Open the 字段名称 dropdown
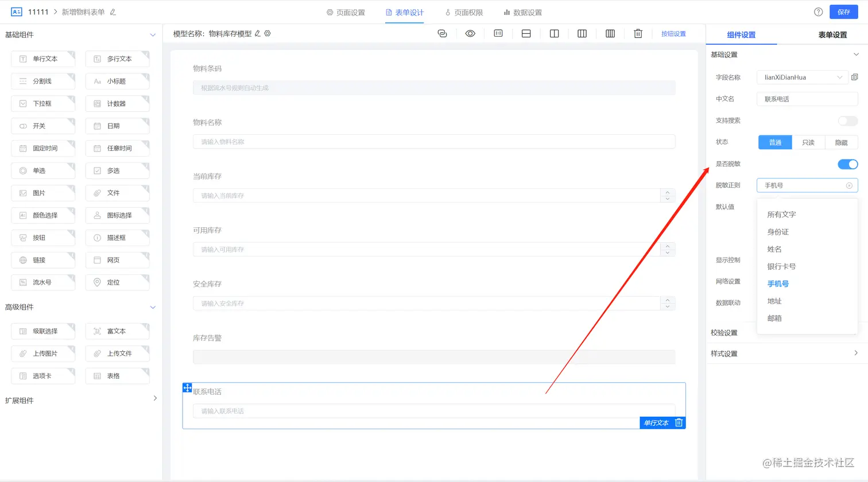Screen dimensions: 868x482 (x=803, y=77)
